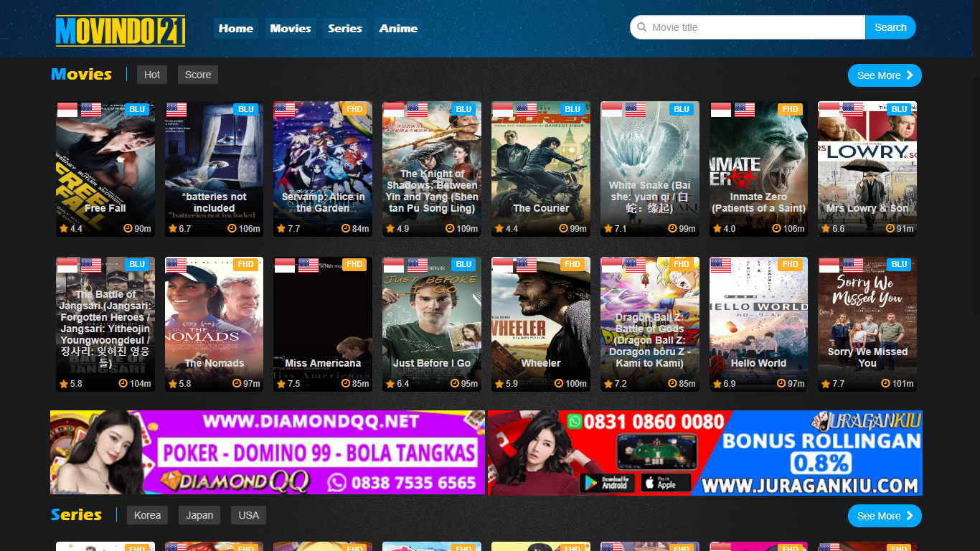Click the Series section heading
This screenshot has width=980, height=551.
click(x=77, y=514)
